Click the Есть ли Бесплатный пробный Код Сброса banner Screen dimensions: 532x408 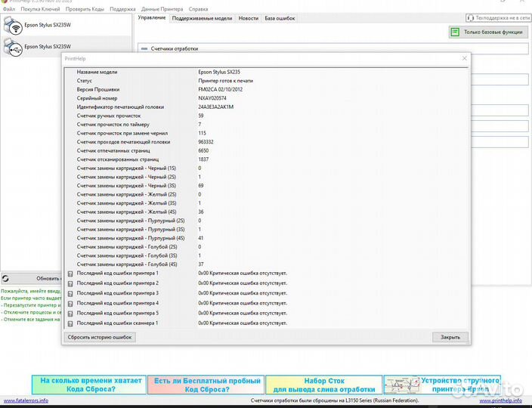(x=206, y=385)
